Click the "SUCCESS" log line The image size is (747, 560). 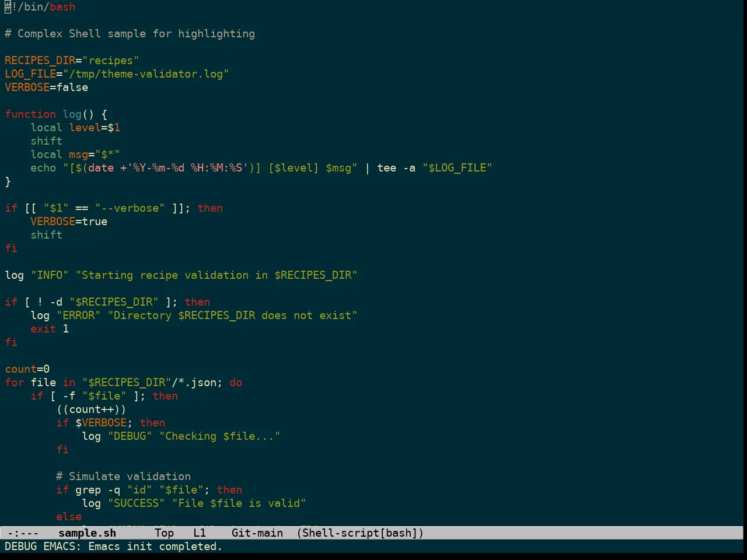[x=194, y=503]
